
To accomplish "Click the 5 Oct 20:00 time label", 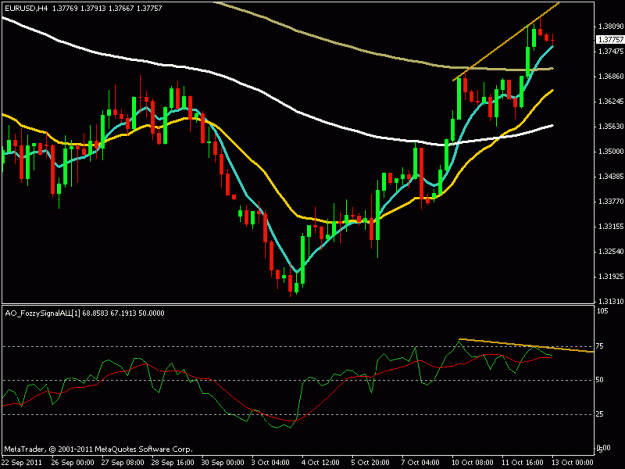I will 370,462.
